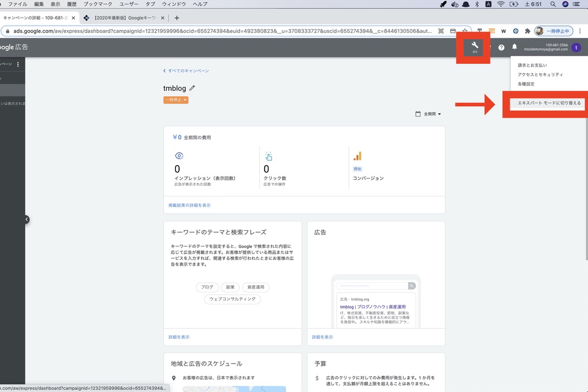The width and height of the screenshot is (588, 392).
Task: Open the sidebar three-dot menu
Action: [18, 64]
